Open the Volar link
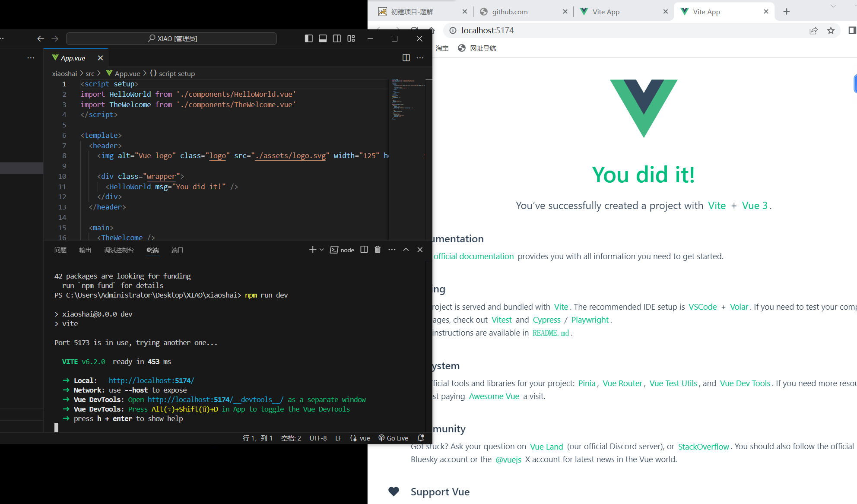The image size is (857, 504). pyautogui.click(x=739, y=307)
